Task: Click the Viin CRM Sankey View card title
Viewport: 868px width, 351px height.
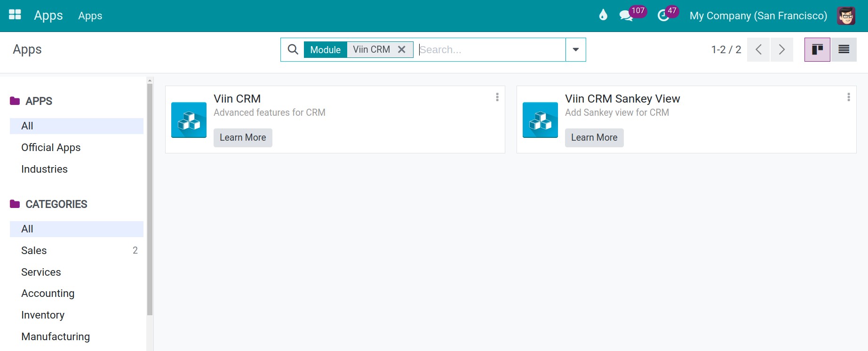Action: tap(622, 98)
